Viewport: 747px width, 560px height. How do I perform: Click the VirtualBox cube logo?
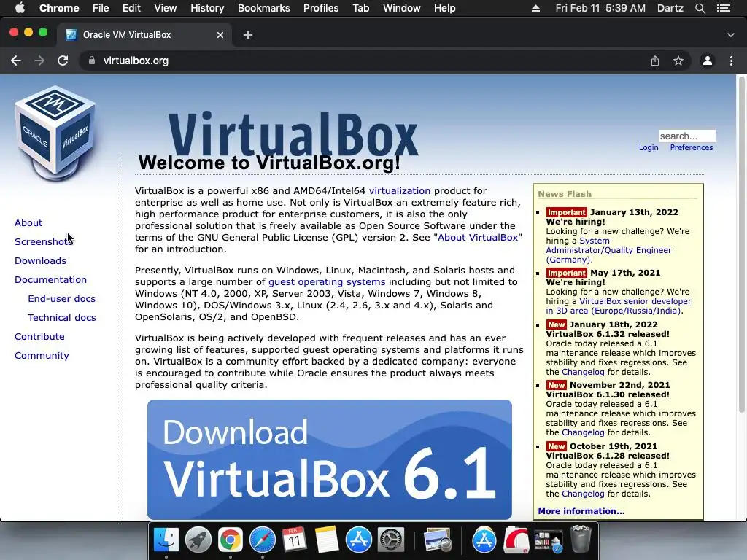(55, 133)
